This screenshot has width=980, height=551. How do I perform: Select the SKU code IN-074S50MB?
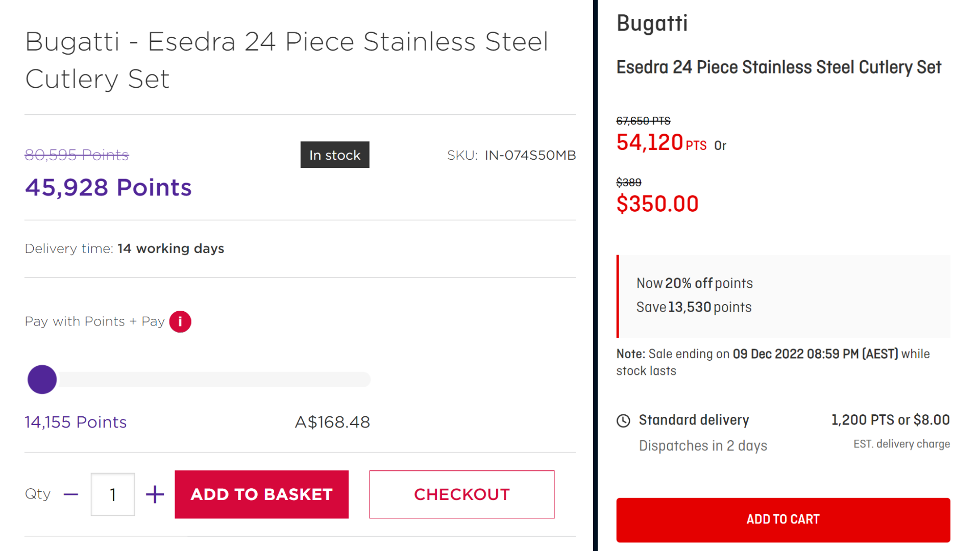(x=530, y=155)
